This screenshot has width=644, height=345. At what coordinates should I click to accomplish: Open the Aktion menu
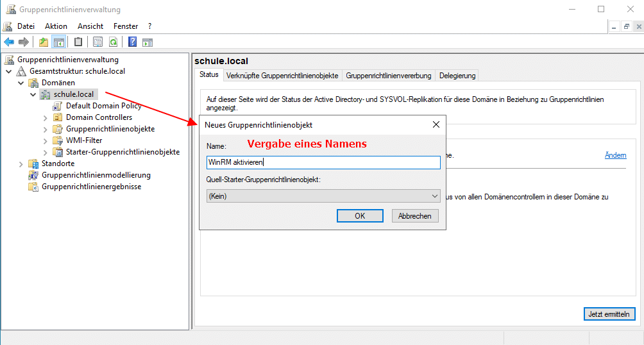coord(56,26)
